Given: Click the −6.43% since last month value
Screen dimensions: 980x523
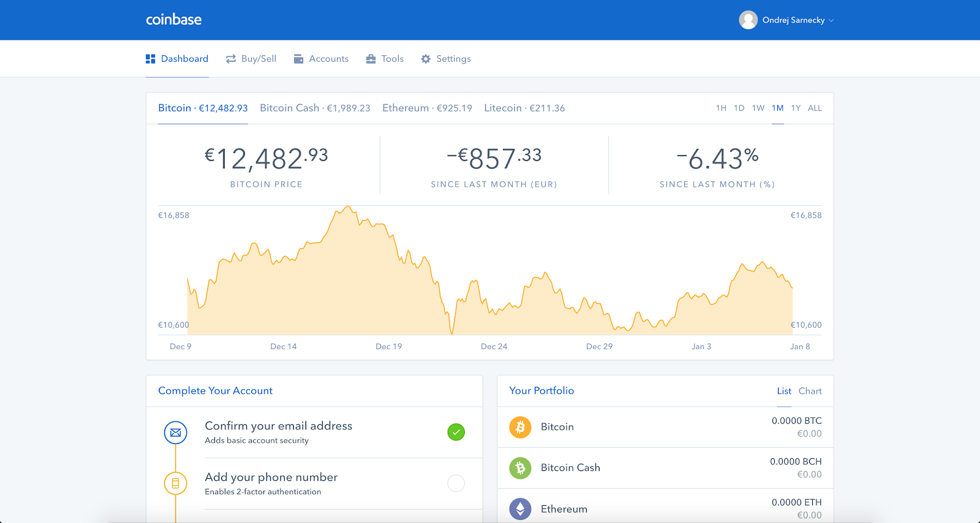Looking at the screenshot, I should pyautogui.click(x=717, y=159).
